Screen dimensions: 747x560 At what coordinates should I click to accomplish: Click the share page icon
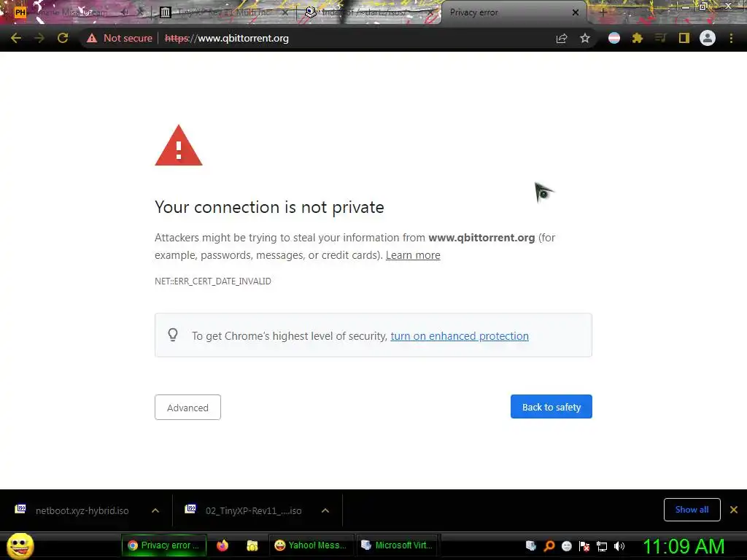[562, 38]
